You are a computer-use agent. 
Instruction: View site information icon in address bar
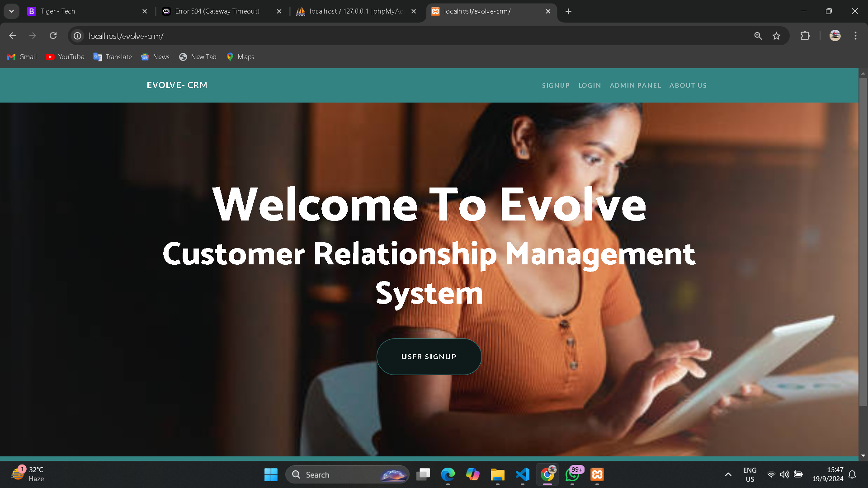point(78,36)
